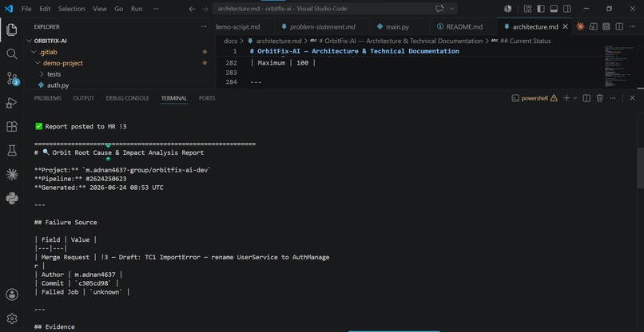Open markdown preview to the side
Screen dimensions: 644x332
click(593, 26)
